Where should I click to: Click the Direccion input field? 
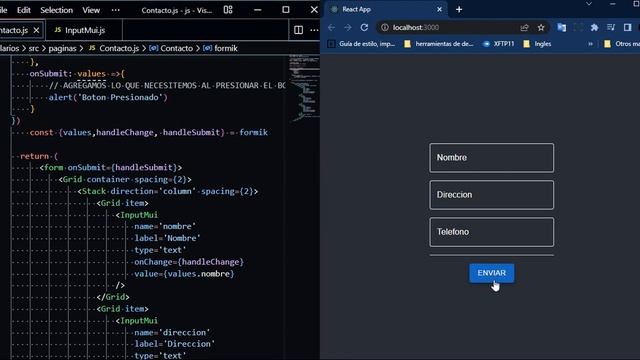[491, 195]
